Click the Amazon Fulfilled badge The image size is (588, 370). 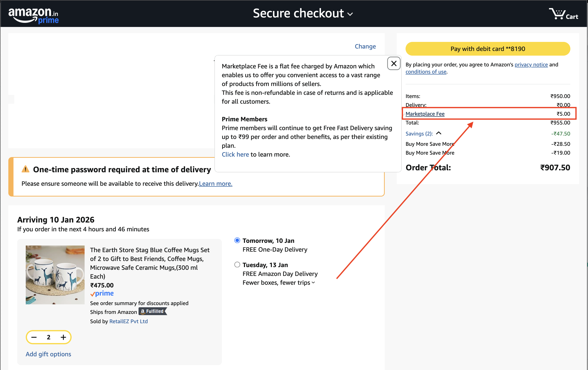pyautogui.click(x=152, y=311)
